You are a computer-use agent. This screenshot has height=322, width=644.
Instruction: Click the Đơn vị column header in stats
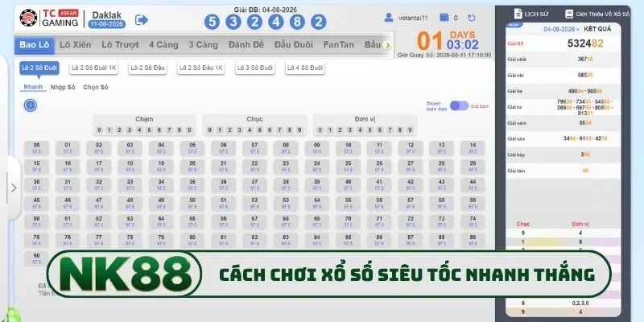tap(580, 225)
